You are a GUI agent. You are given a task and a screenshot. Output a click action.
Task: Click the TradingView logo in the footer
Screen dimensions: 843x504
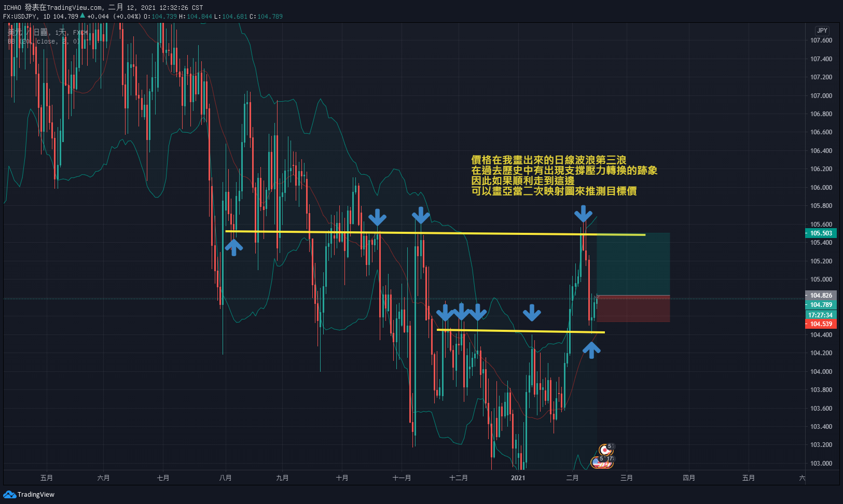[29, 494]
